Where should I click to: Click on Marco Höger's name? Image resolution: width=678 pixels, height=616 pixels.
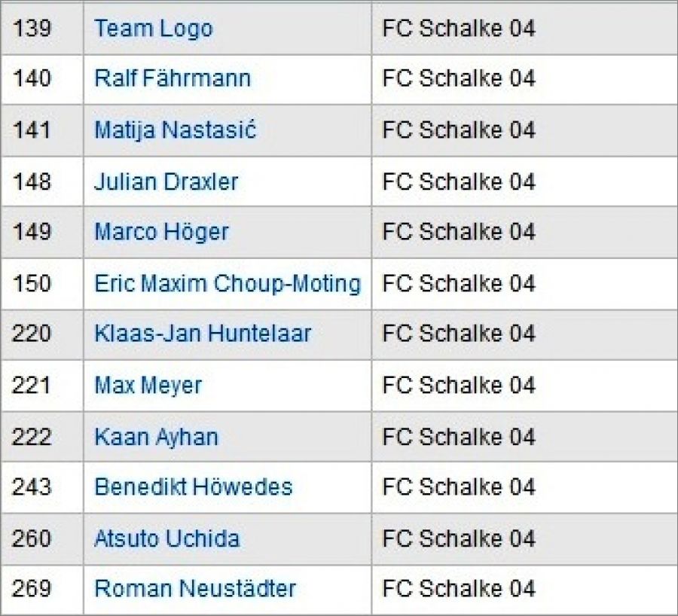click(161, 232)
